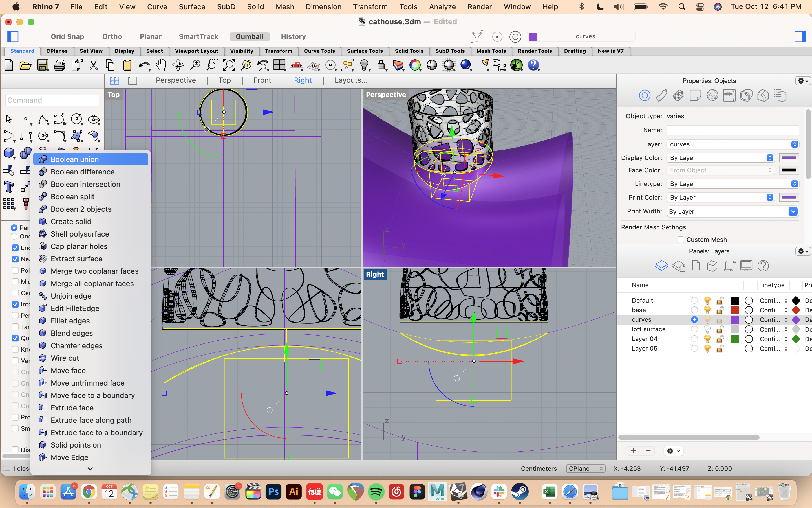The width and height of the screenshot is (812, 508).
Task: Click the Help question mark icon
Action: point(533,65)
